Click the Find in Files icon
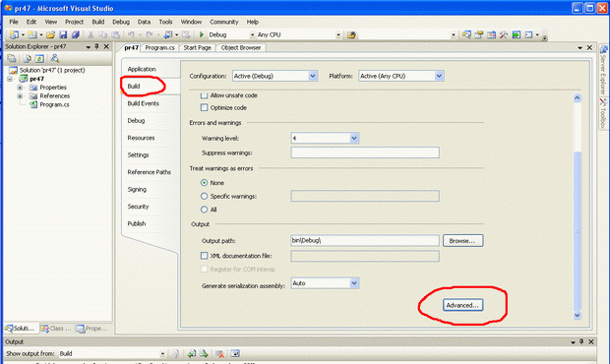The width and height of the screenshot is (610, 364). pos(351,35)
